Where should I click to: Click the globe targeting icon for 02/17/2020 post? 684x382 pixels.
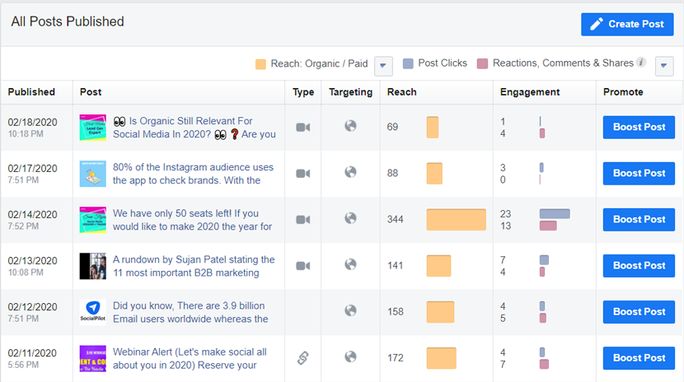coord(350,172)
